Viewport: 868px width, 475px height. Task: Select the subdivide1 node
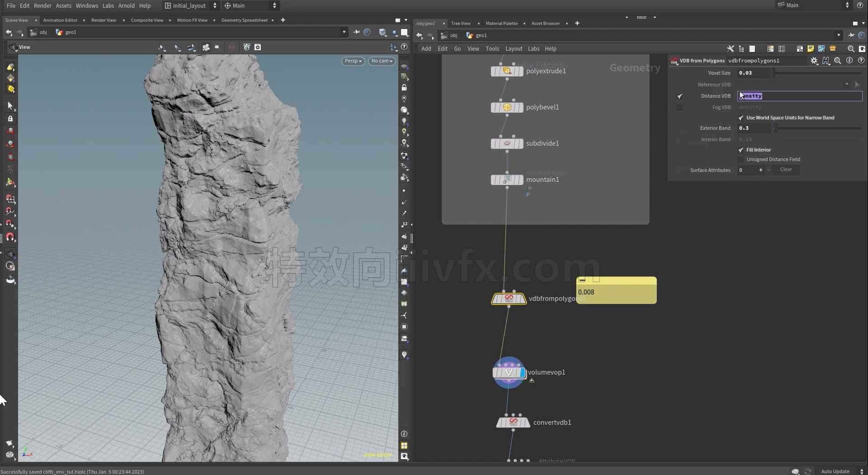click(507, 143)
